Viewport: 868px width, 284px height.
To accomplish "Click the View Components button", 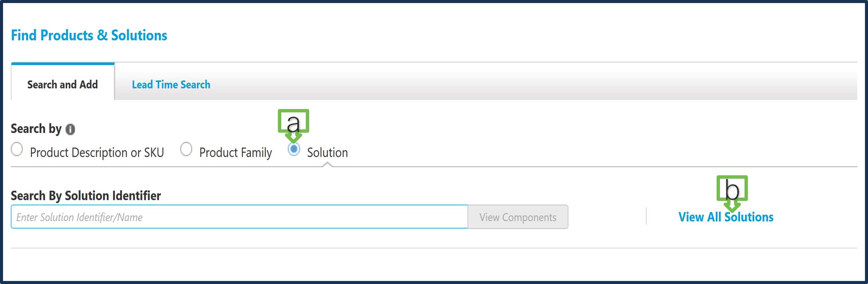I will (x=518, y=217).
